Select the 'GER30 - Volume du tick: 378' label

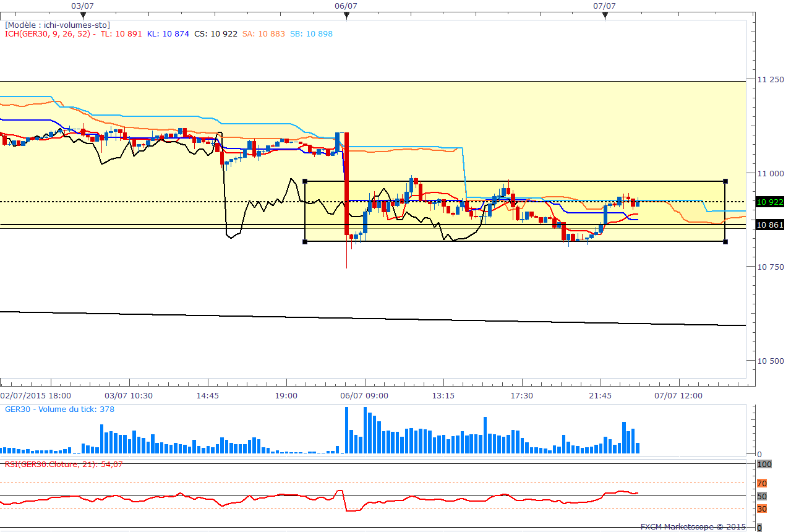[x=59, y=410]
